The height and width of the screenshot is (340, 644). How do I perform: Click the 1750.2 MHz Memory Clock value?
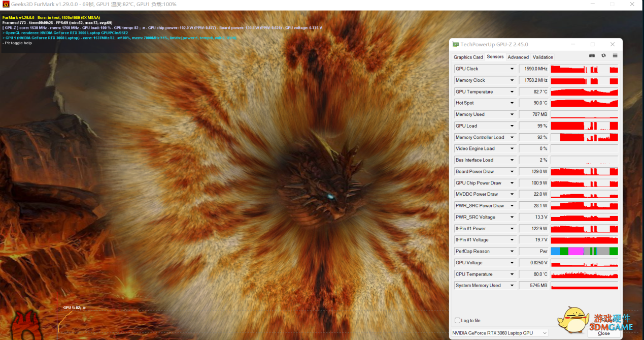tap(534, 80)
